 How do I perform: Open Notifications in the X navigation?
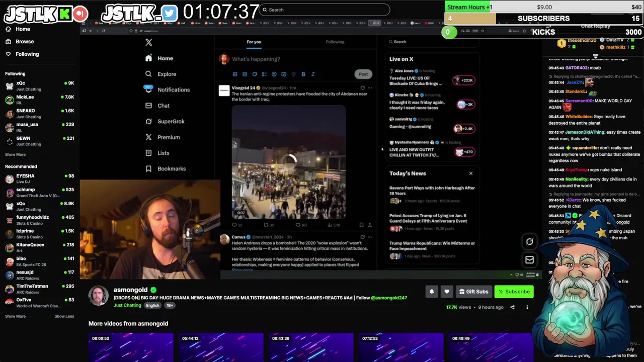coord(168,89)
